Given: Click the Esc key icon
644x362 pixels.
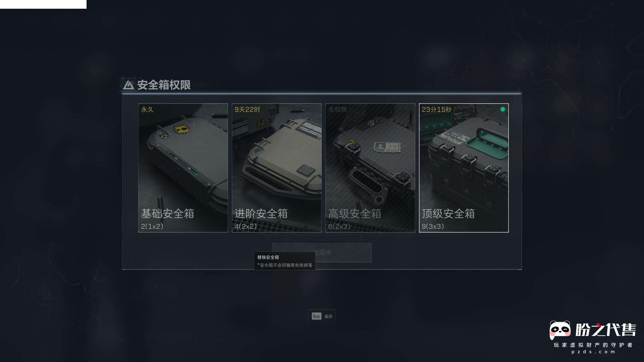Looking at the screenshot, I should (316, 316).
